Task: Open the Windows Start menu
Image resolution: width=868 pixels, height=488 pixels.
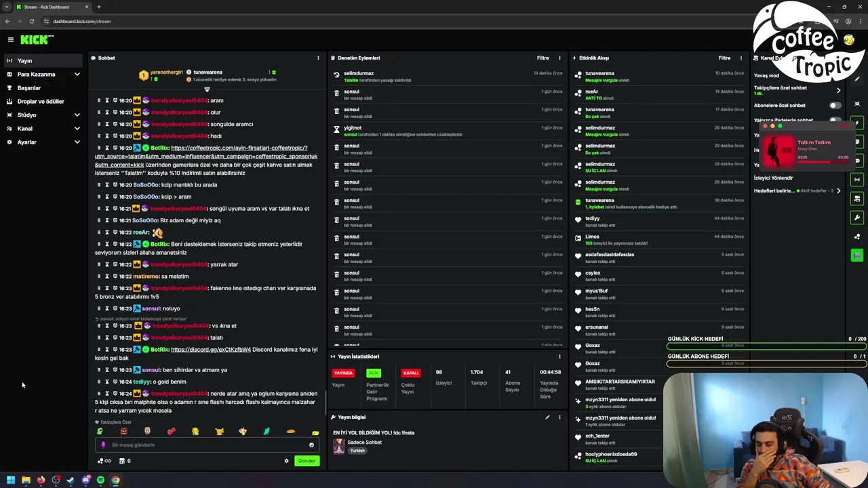Action: 11,480
